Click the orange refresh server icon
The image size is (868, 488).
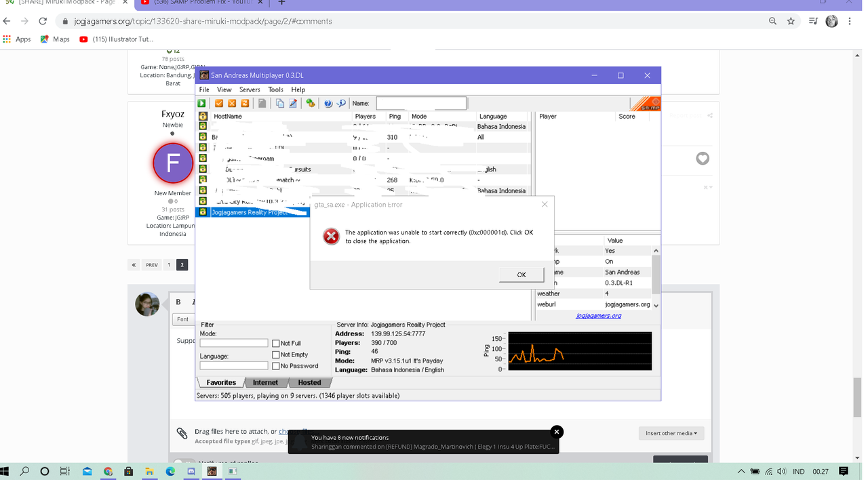coord(245,103)
